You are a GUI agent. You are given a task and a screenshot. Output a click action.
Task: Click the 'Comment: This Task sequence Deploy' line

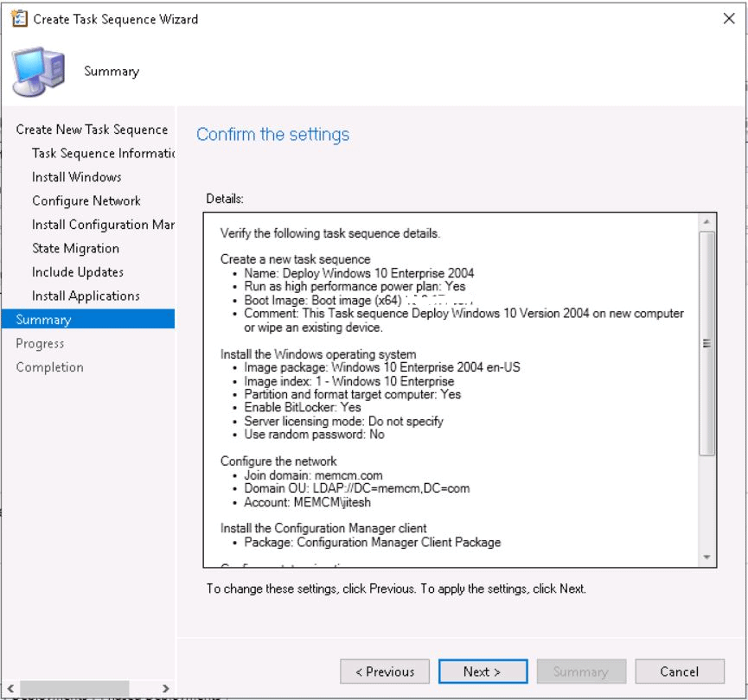464,321
